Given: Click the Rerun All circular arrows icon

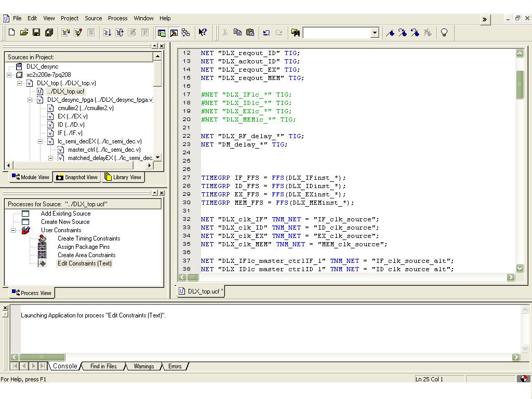Looking at the screenshot, I should pos(119,33).
